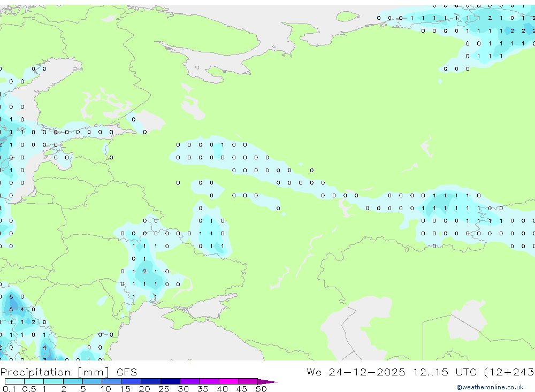
Task: Pick the 10–15 mm legend color box
Action: tap(112, 381)
